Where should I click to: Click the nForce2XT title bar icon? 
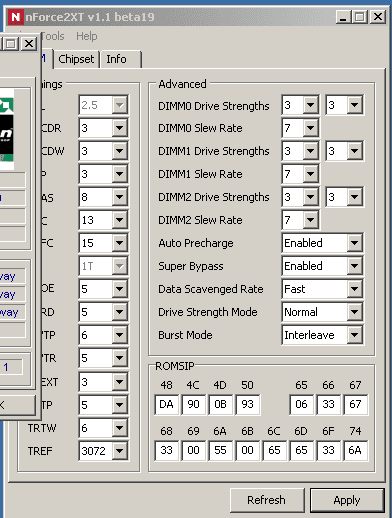[x=16, y=17]
